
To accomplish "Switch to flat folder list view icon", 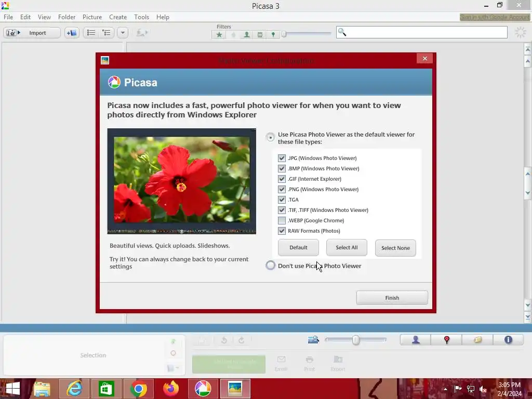I will click(91, 33).
